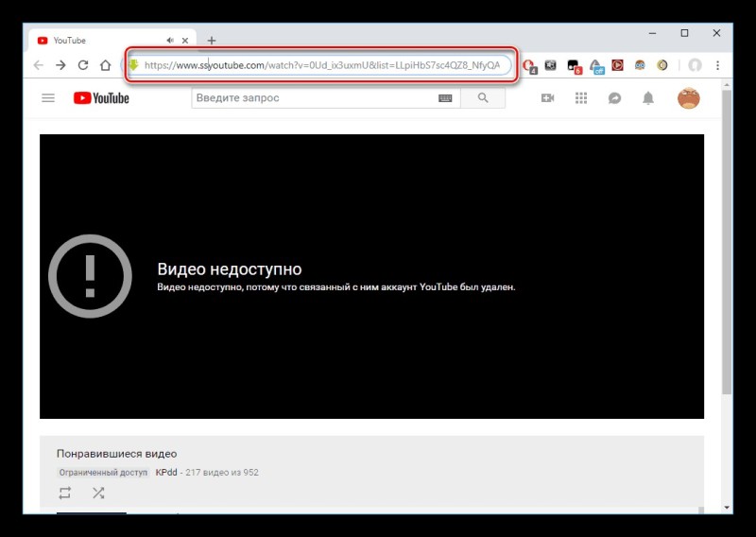Screen dimensions: 756x537
Task: Minimize the browser window
Action: tap(652, 33)
